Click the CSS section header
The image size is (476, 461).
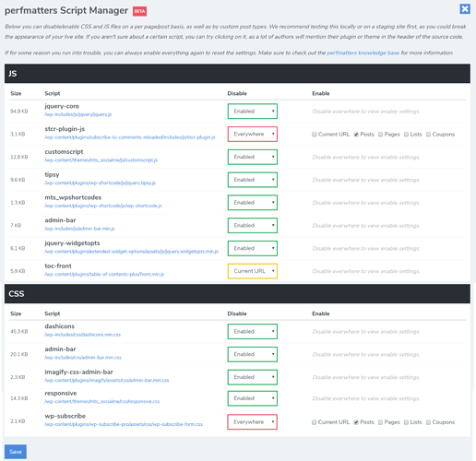pyautogui.click(x=237, y=294)
